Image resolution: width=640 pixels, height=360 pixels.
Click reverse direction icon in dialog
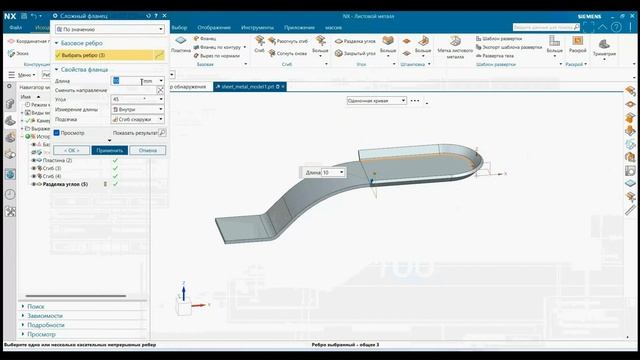(x=160, y=90)
